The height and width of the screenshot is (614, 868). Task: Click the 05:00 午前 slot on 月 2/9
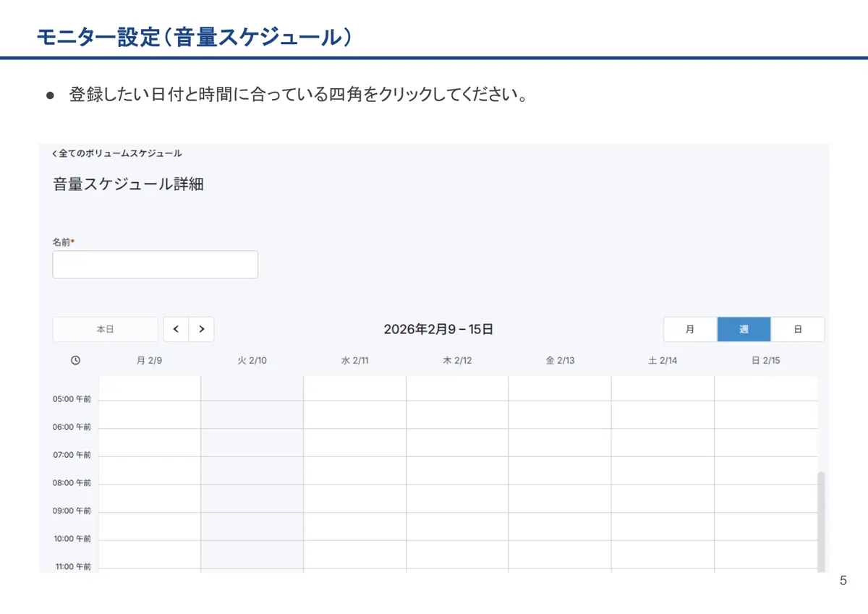coord(150,414)
